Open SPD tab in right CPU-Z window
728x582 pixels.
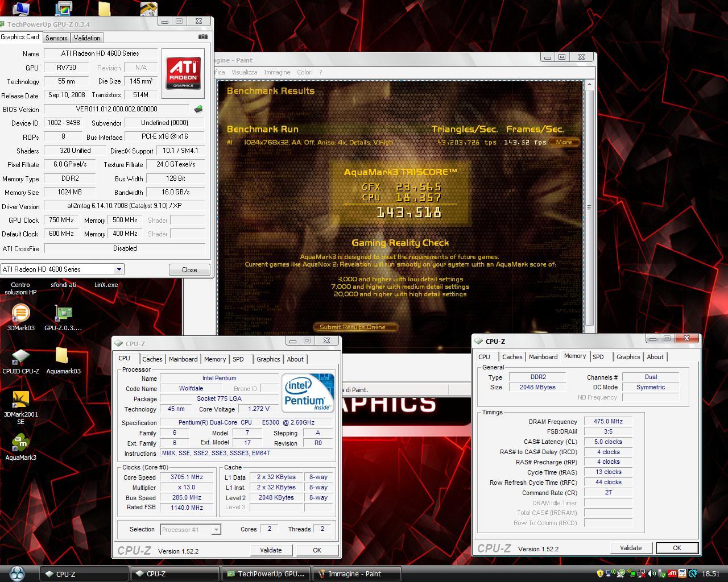click(x=598, y=357)
